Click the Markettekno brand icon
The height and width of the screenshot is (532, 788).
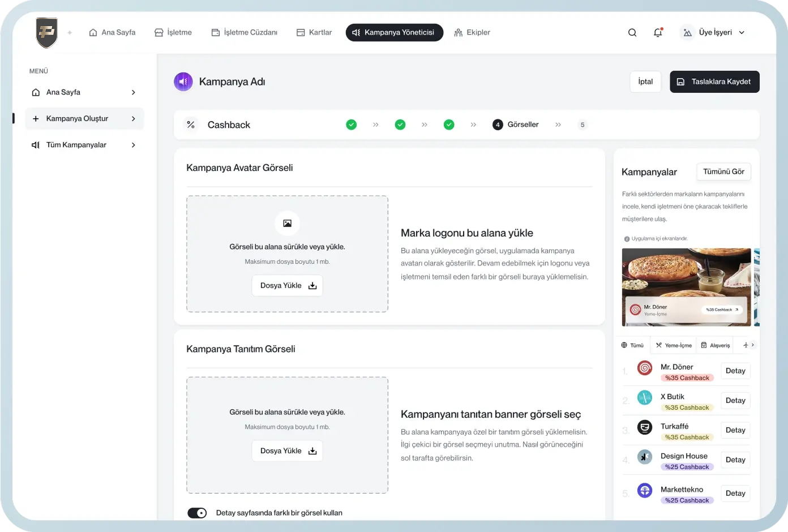tap(645, 490)
